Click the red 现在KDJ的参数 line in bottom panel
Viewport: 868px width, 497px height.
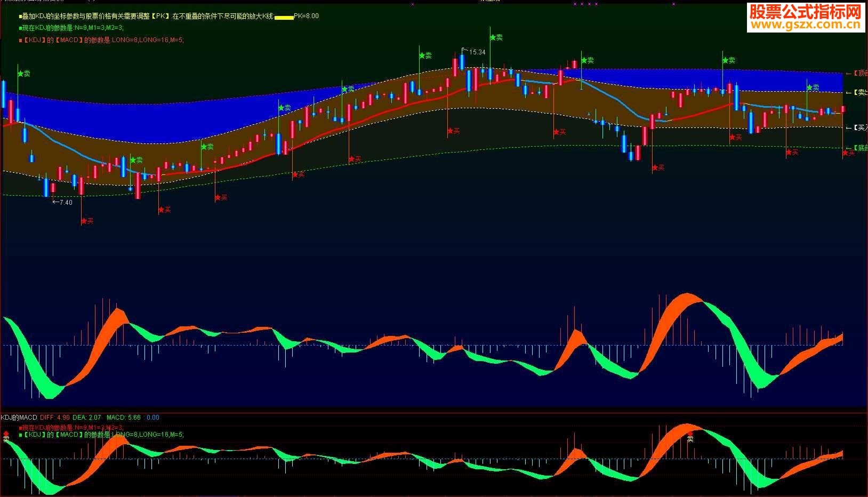click(x=73, y=428)
